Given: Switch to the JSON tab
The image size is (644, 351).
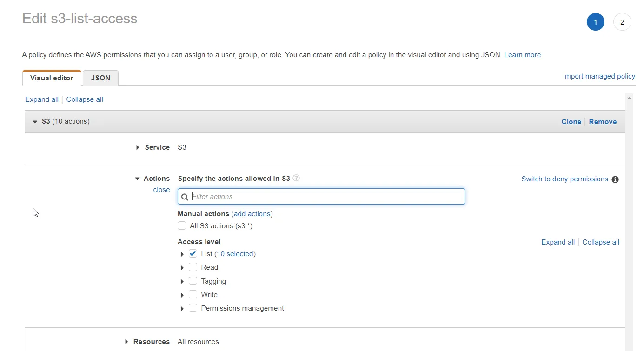Looking at the screenshot, I should click(x=100, y=78).
